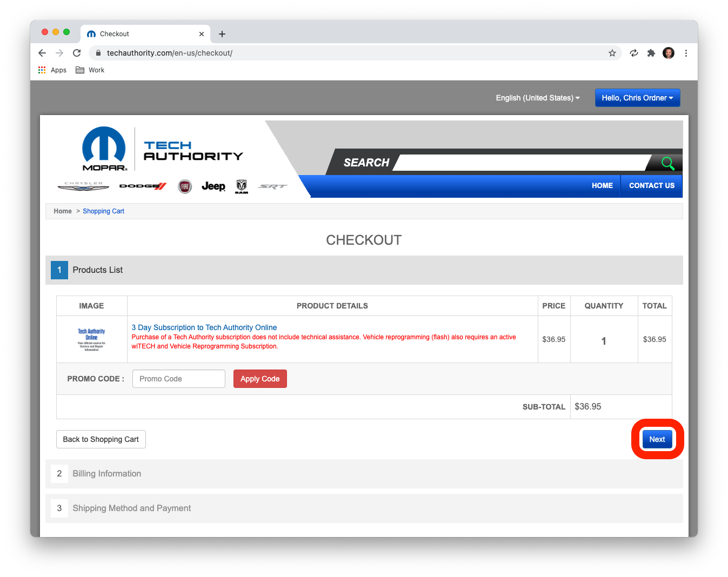728x577 pixels.
Task: Click the QUANTITY column header
Action: (x=604, y=306)
